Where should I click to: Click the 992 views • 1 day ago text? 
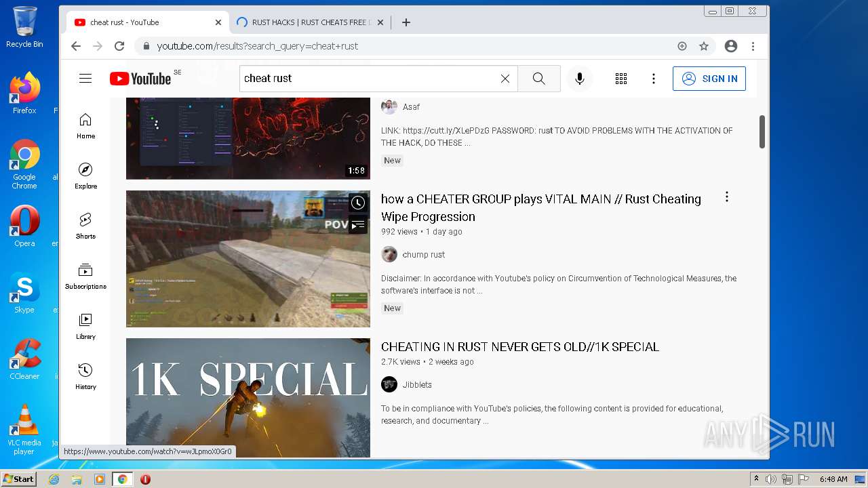(x=421, y=232)
